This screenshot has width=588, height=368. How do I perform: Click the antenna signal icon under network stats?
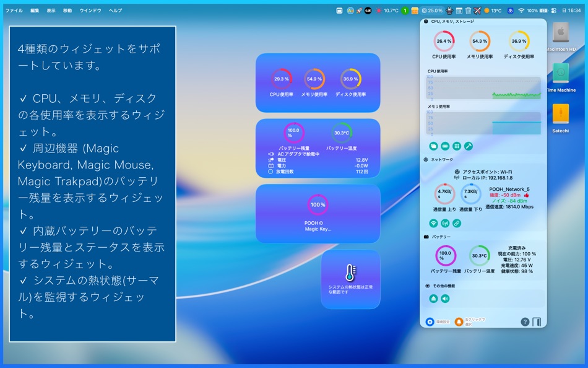coord(445,224)
